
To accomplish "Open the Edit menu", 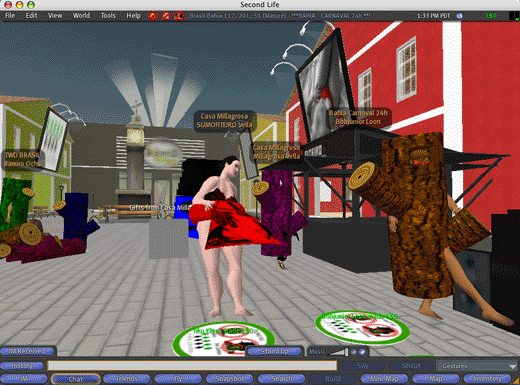I will (x=31, y=16).
